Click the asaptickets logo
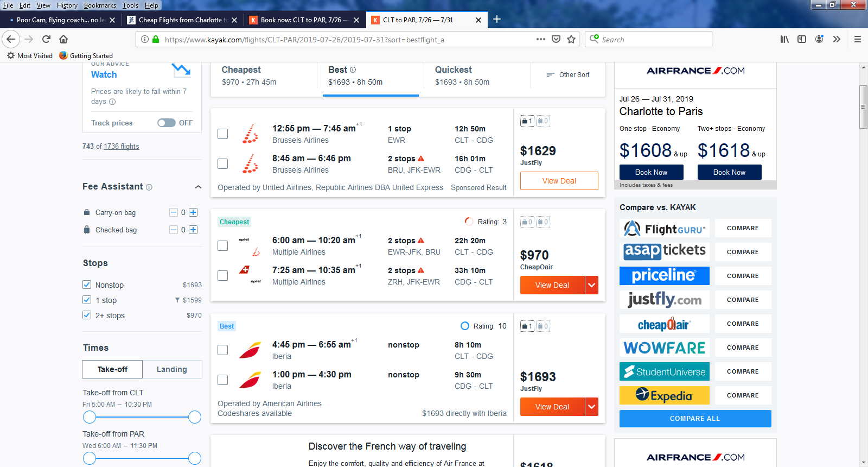 tap(665, 251)
